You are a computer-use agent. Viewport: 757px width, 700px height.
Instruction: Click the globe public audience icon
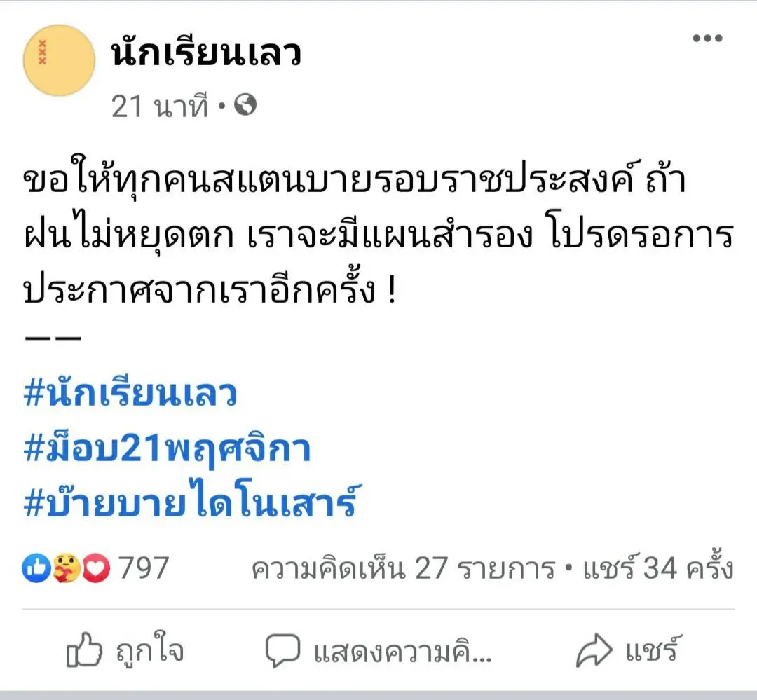pyautogui.click(x=245, y=106)
